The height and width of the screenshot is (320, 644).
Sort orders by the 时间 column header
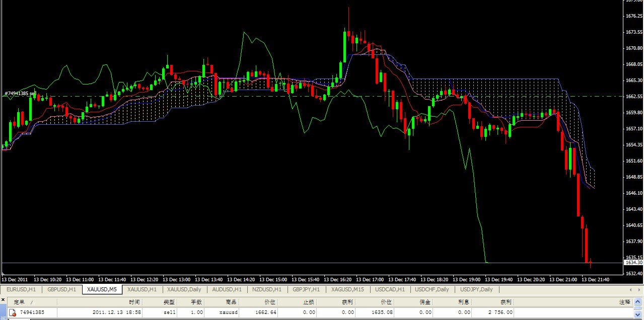click(134, 302)
